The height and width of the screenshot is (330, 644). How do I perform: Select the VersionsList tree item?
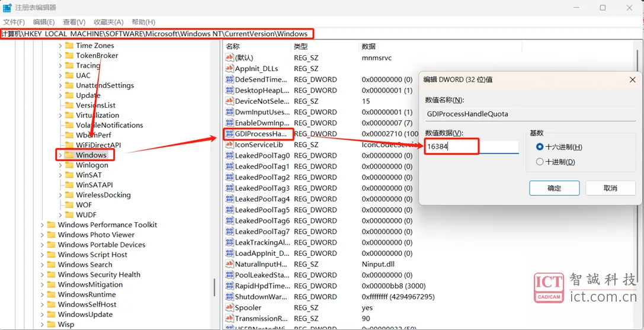click(x=96, y=105)
